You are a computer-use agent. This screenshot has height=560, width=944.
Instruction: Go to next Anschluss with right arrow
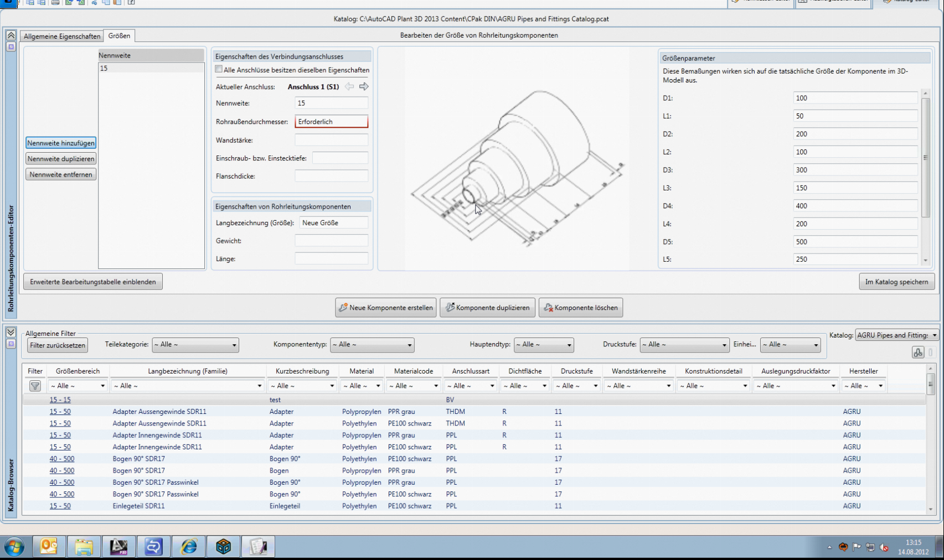tap(364, 86)
